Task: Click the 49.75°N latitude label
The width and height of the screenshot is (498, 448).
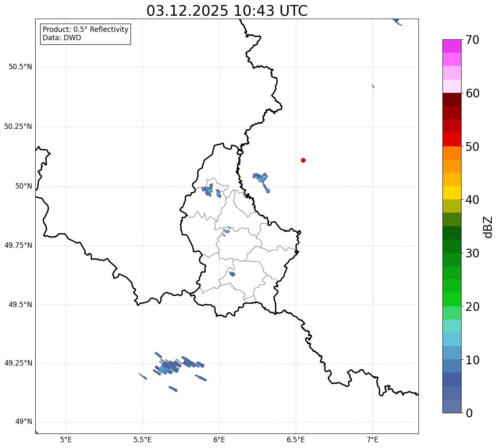Action: (18, 245)
